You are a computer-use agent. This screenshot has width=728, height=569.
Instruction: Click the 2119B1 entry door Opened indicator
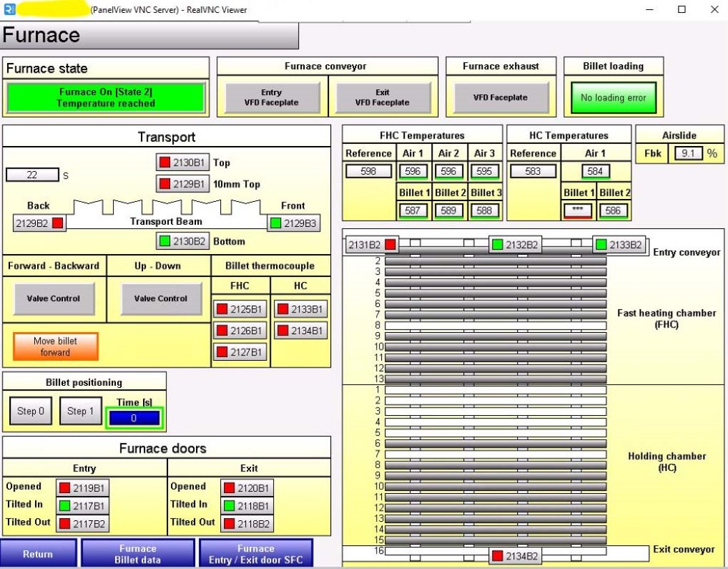click(x=83, y=488)
